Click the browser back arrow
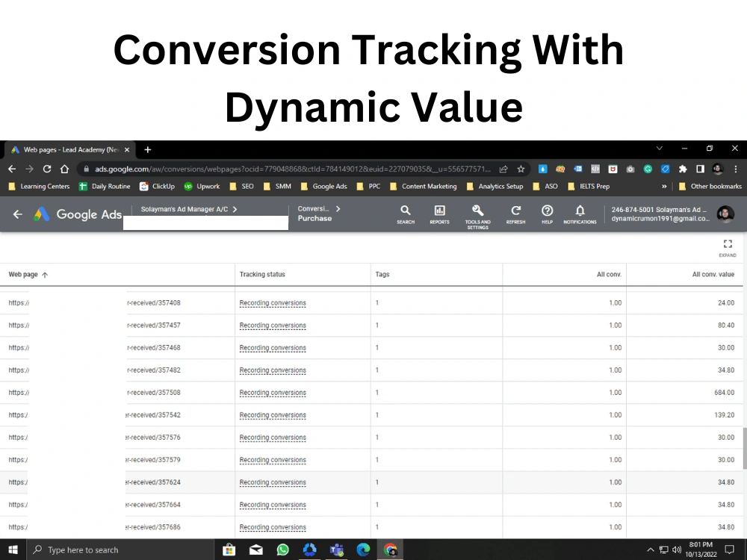 click(x=12, y=169)
